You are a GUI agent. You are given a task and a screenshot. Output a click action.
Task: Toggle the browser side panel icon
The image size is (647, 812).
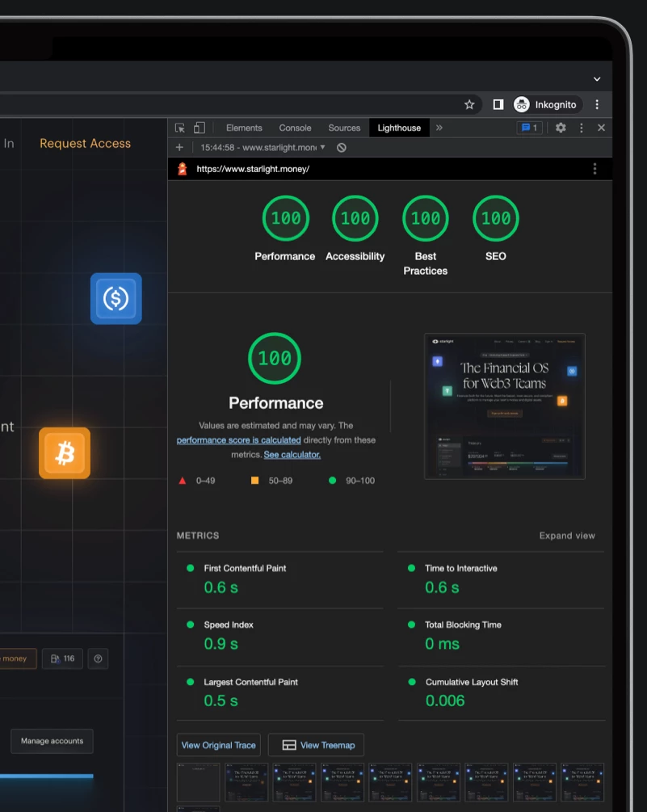[498, 104]
